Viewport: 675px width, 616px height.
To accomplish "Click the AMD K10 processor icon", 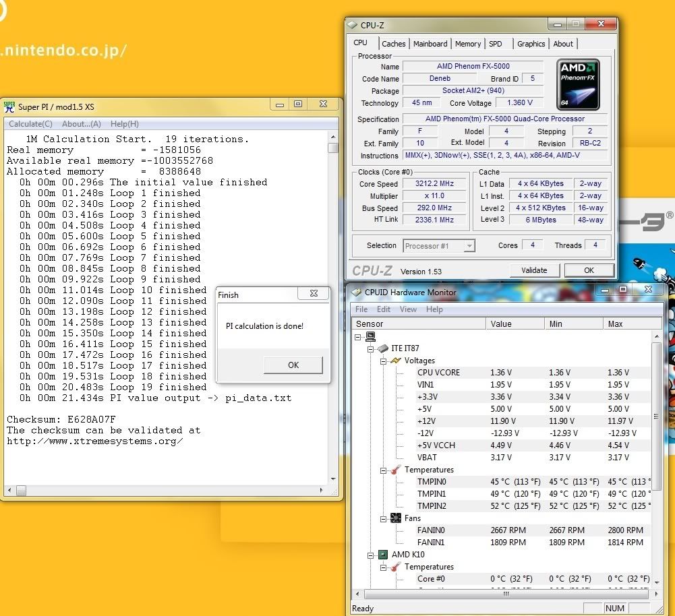I will click(383, 555).
